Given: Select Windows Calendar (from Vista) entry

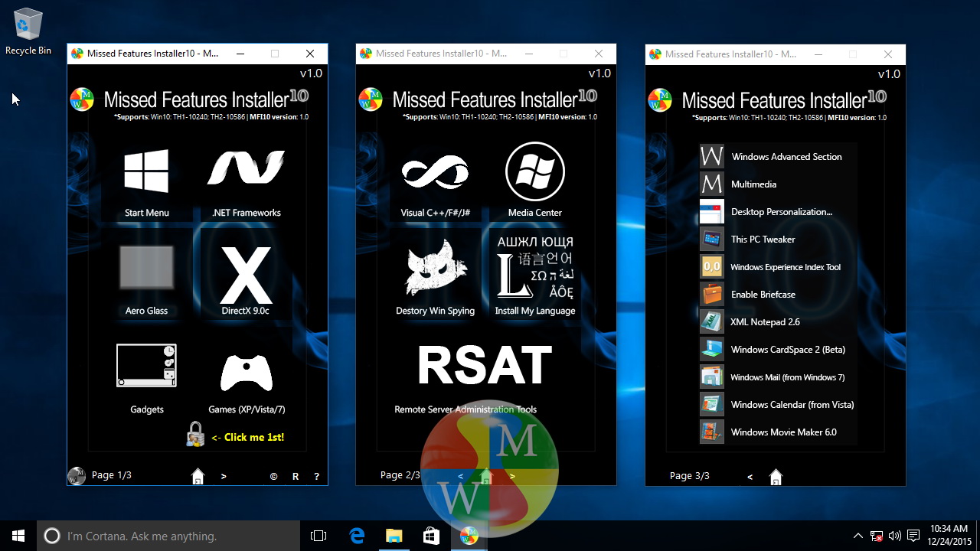Looking at the screenshot, I should pyautogui.click(x=777, y=404).
